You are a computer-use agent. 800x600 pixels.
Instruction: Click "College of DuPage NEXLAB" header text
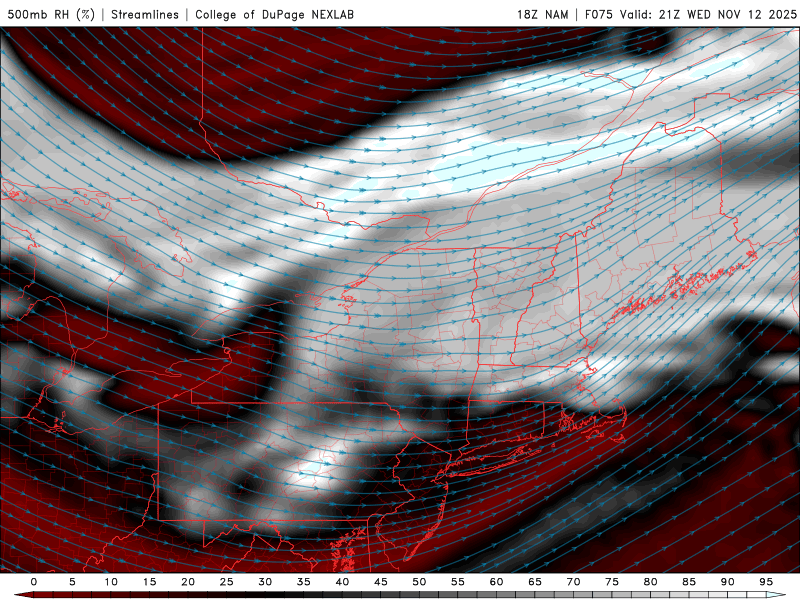click(274, 14)
